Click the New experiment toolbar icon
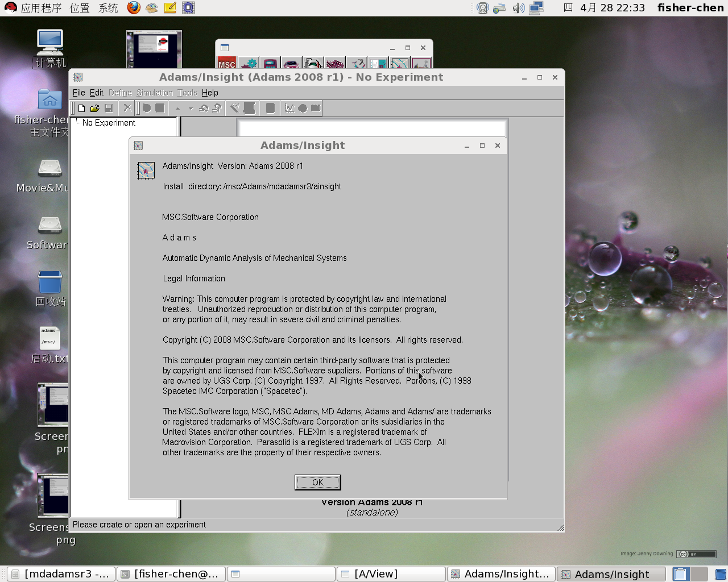This screenshot has width=728, height=582. [x=82, y=108]
